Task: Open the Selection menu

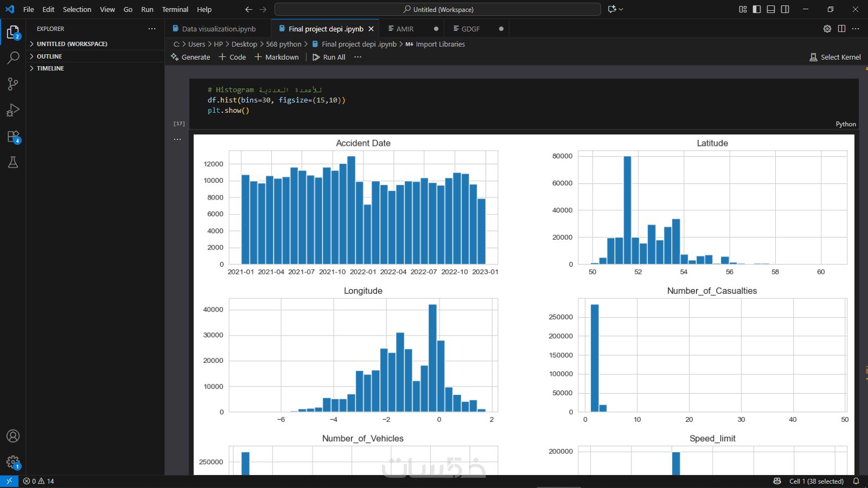Action: pyautogui.click(x=77, y=9)
